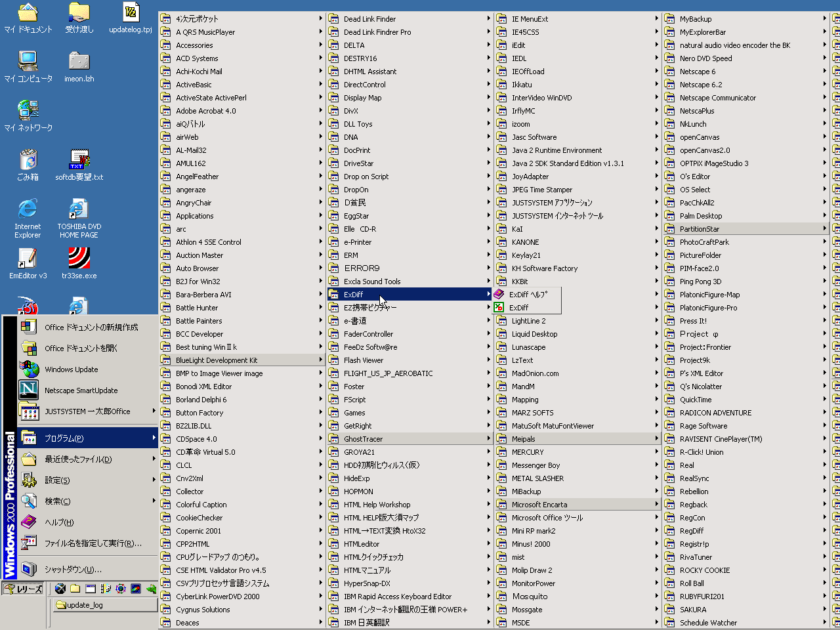Image resolution: width=840 pixels, height=630 pixels.
Task: Select the tr33se.exe desktop icon
Action: 79,263
